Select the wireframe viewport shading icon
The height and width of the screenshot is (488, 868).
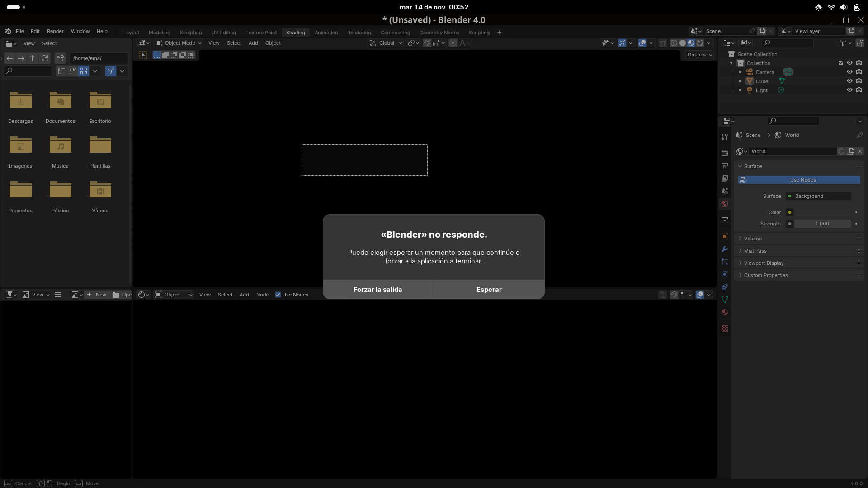click(x=674, y=43)
